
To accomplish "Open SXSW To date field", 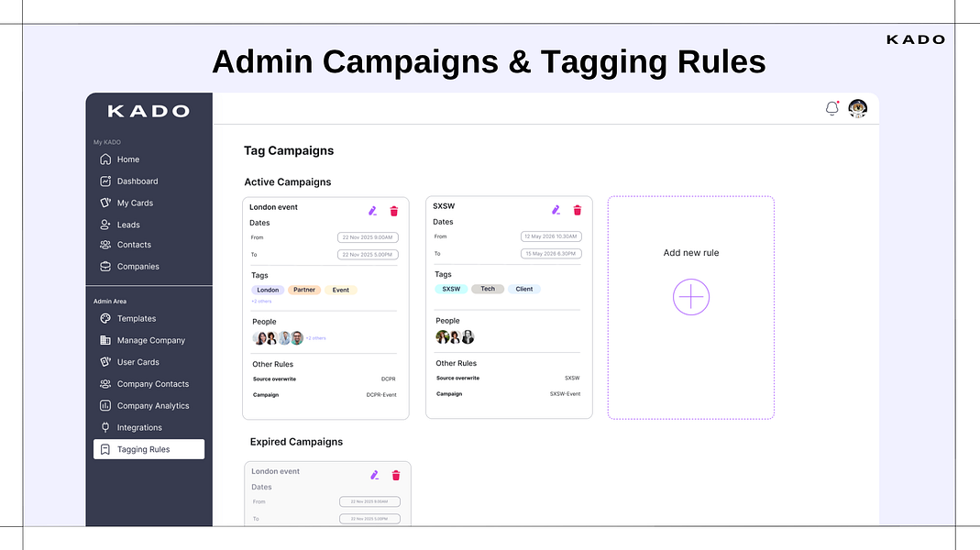I will (551, 254).
